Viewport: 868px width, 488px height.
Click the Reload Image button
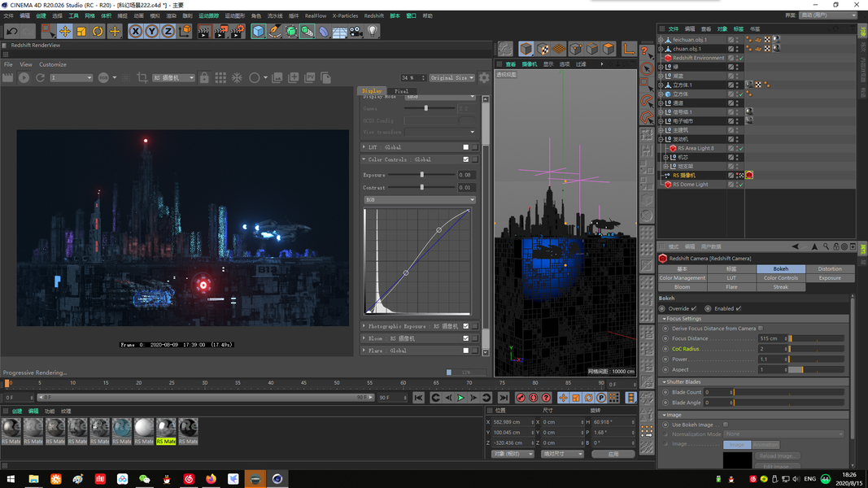point(776,456)
